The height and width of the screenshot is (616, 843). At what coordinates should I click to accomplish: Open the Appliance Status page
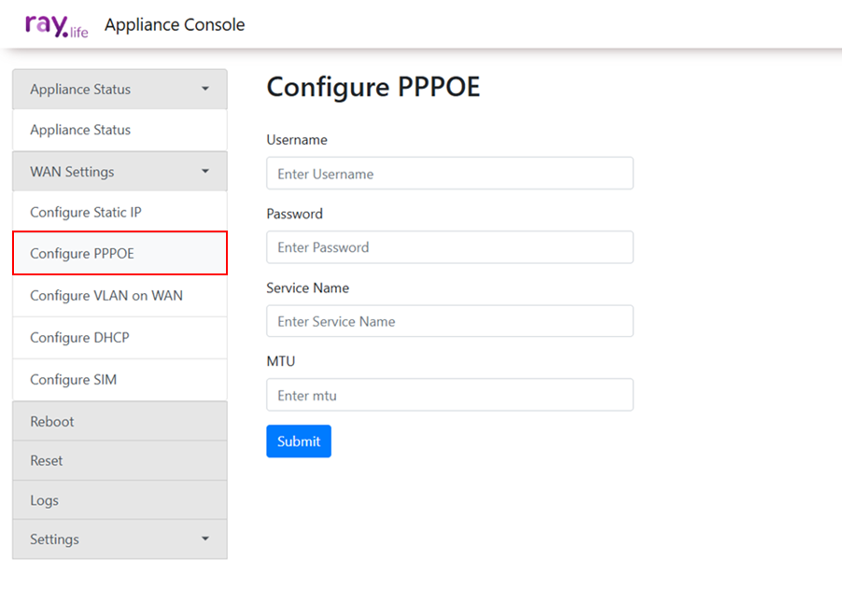coord(80,131)
